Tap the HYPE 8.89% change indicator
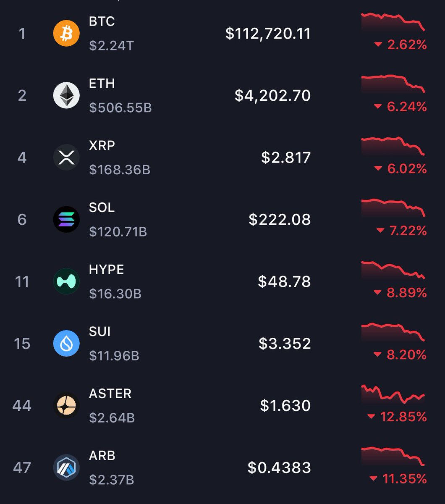 click(400, 293)
